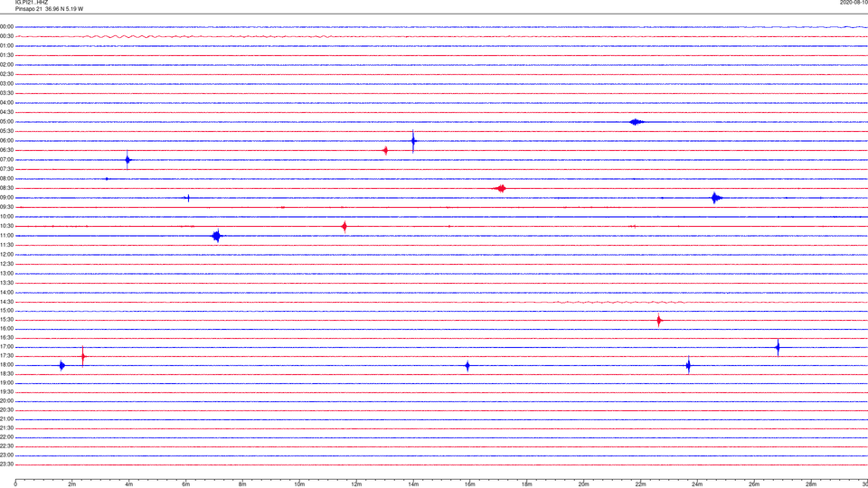The height and width of the screenshot is (488, 868).
Task: Select the 17:30 time row label
Action: point(6,356)
